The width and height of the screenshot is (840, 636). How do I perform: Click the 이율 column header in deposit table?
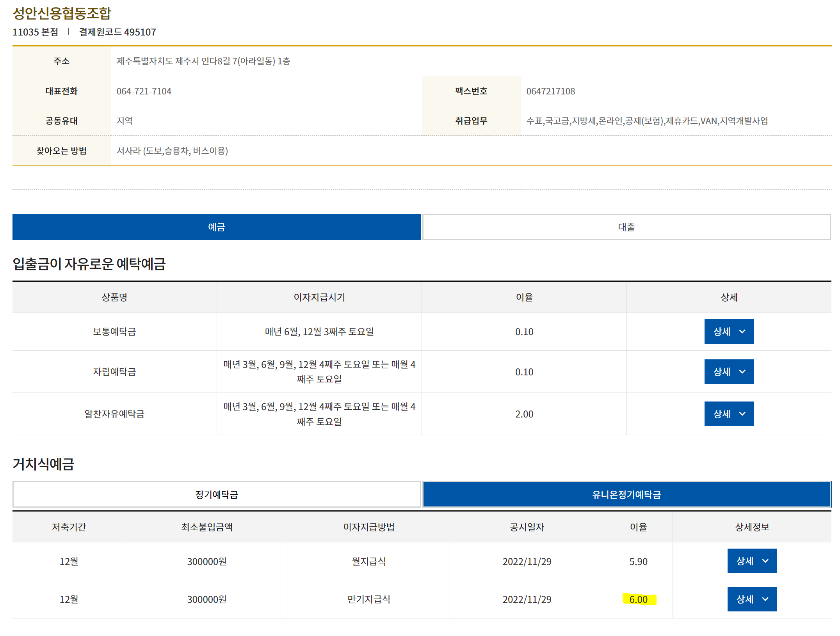point(524,297)
